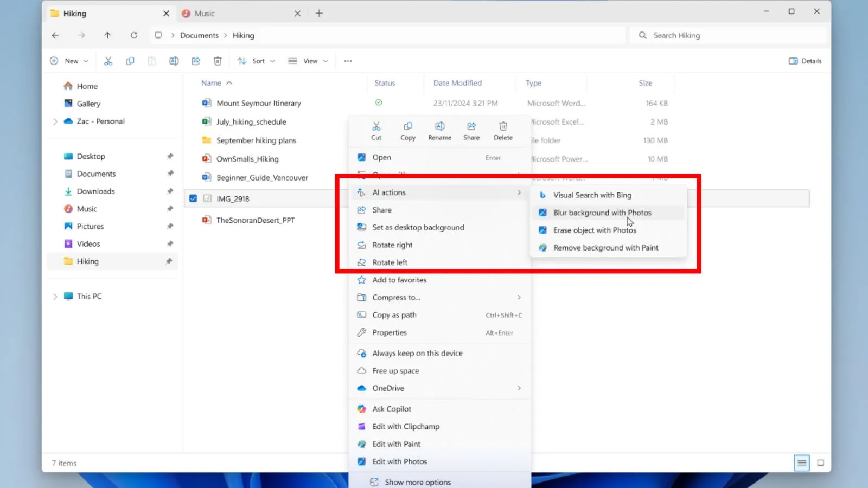Click the Share icon on the toolbar

(196, 61)
